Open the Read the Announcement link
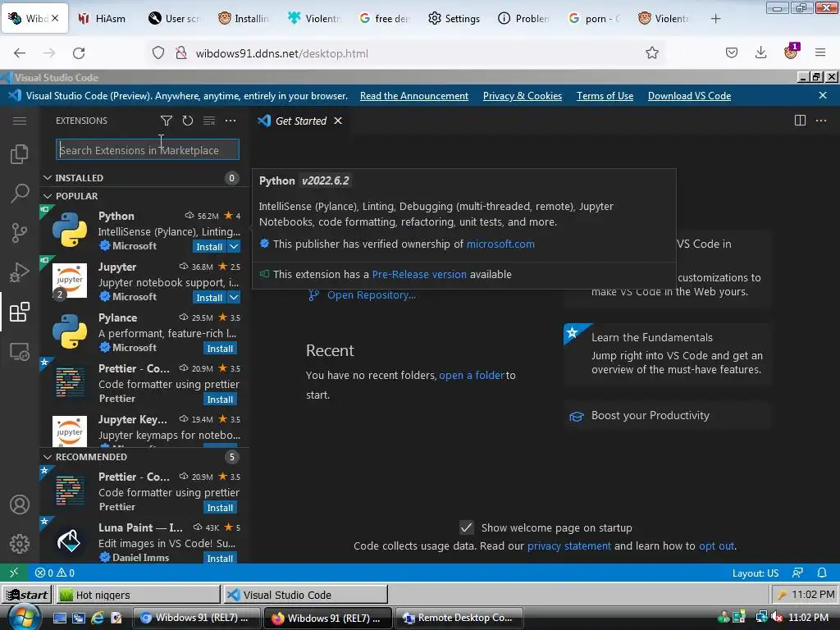Viewport: 840px width, 630px height. (x=414, y=96)
